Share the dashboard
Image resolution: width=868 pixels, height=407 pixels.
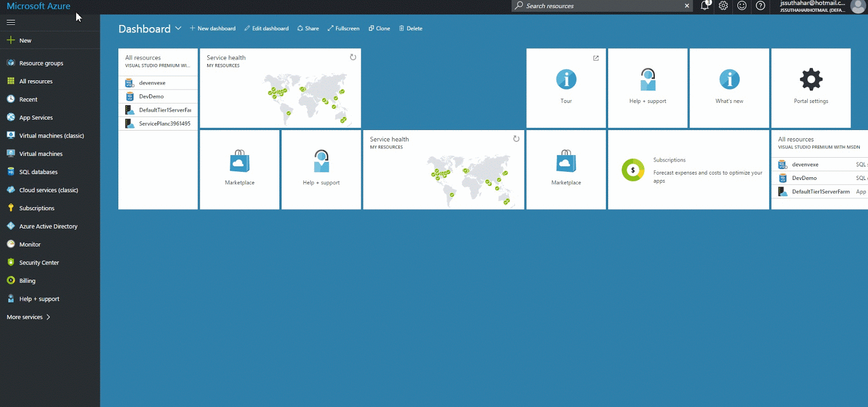308,28
